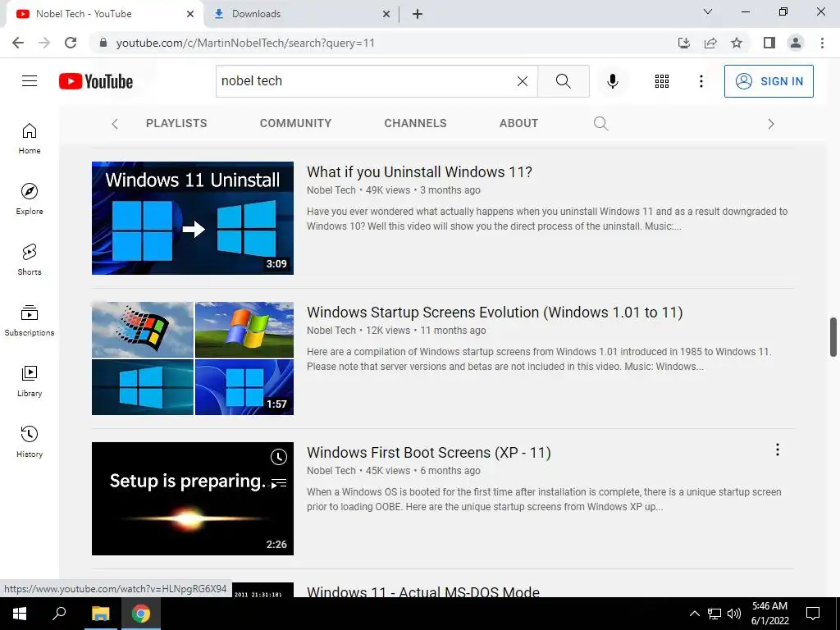Switch to the Community tab
Viewport: 840px width, 630px height.
(x=295, y=123)
